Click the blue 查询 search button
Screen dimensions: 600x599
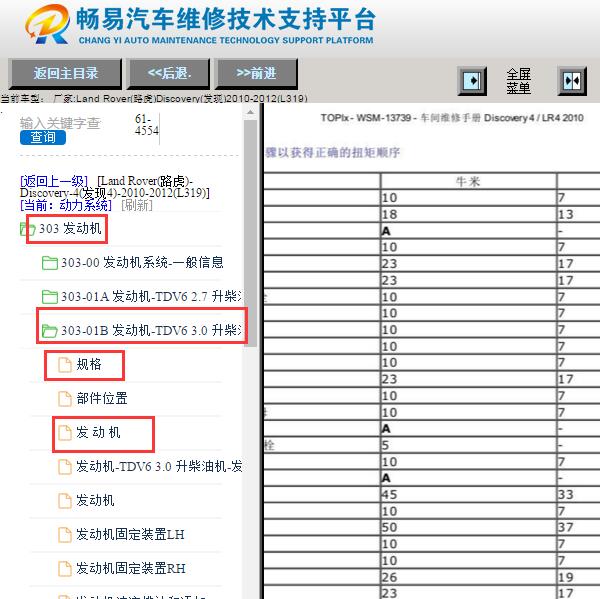(43, 137)
